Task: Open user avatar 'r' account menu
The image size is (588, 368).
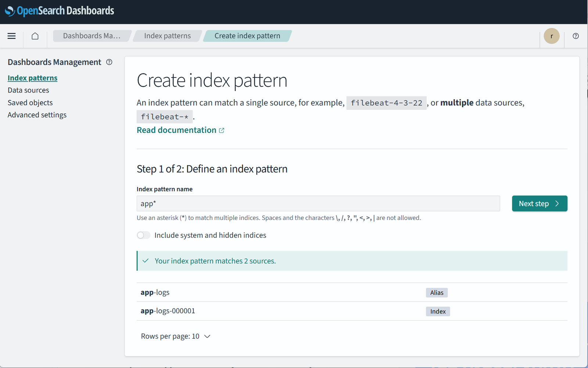Action: (x=552, y=36)
